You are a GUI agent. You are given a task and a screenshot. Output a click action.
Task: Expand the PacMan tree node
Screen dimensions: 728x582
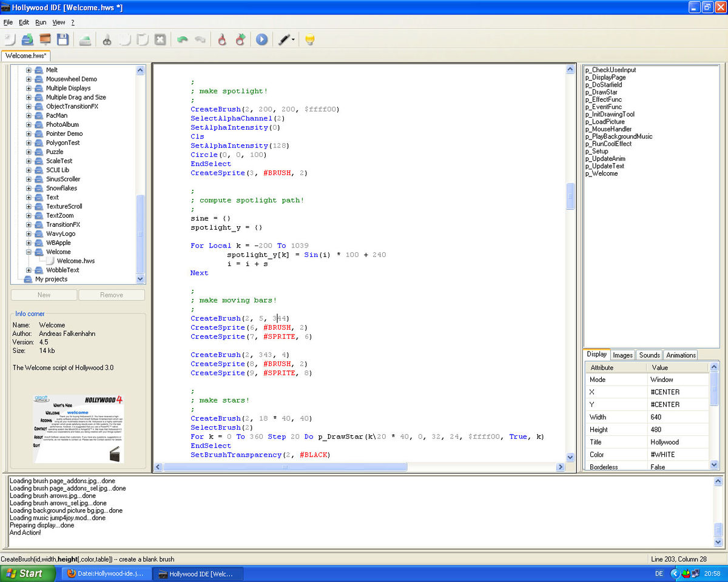[x=29, y=115]
